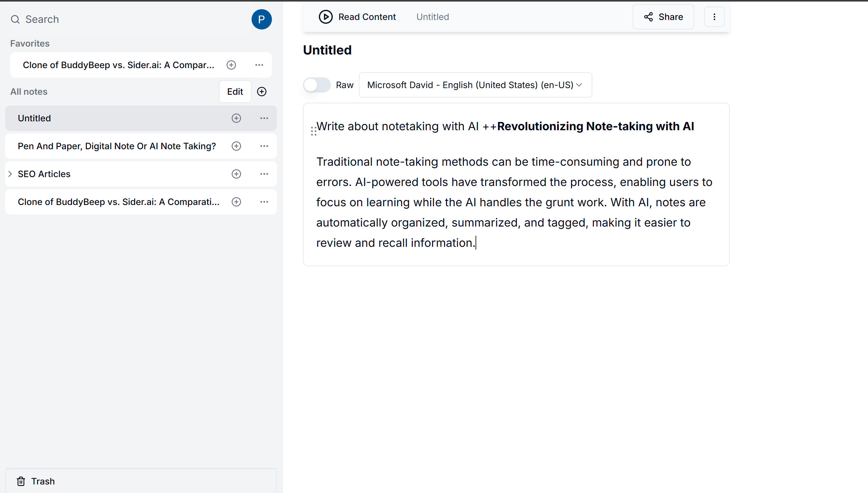Click the plus icon beside All notes
The image size is (868, 493).
coord(262,92)
